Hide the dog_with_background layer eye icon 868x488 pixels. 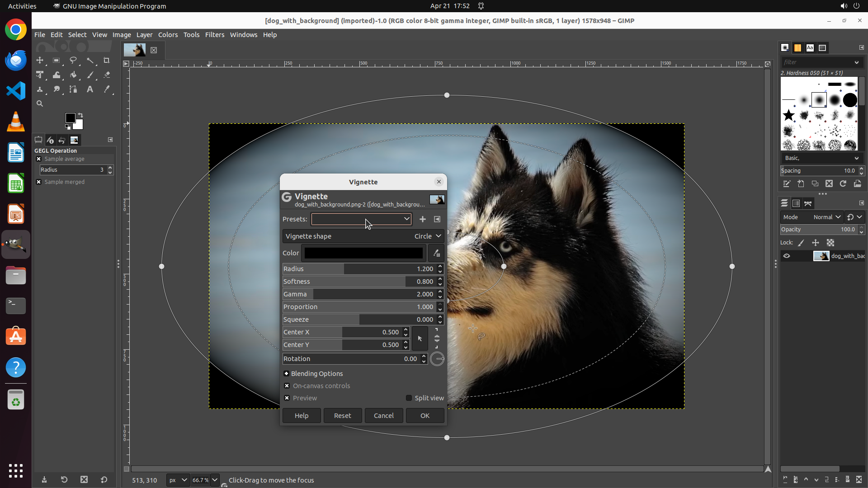pos(787,256)
